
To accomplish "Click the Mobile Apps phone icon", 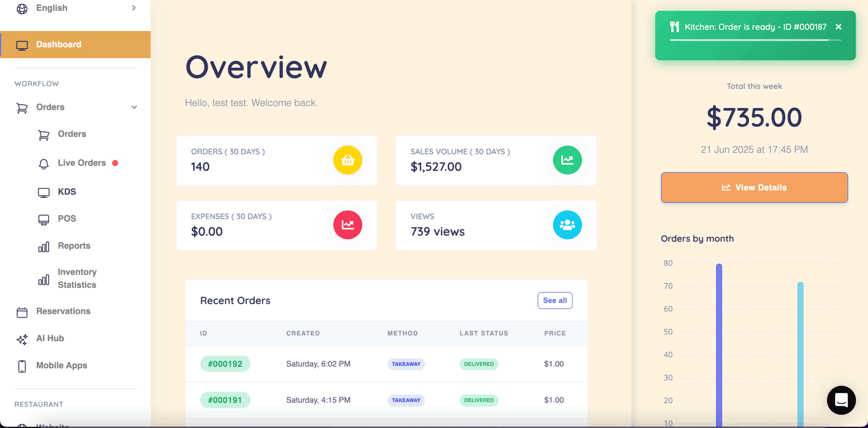I will pyautogui.click(x=22, y=366).
